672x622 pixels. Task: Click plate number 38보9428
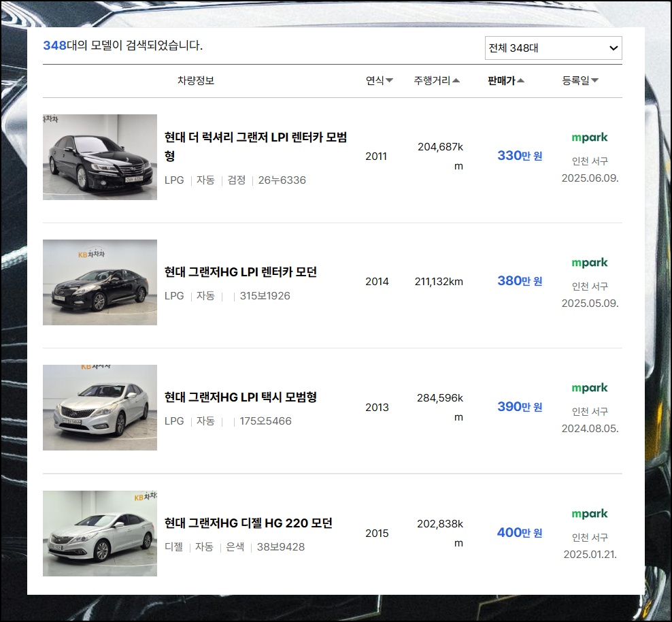(x=281, y=547)
